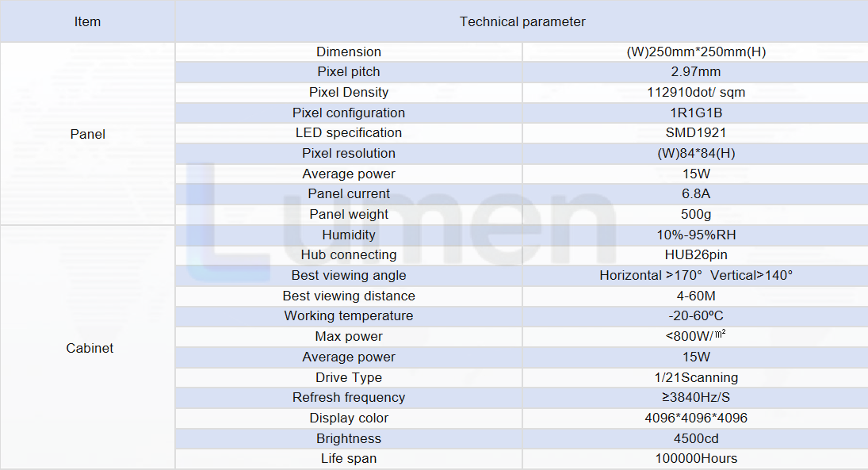The width and height of the screenshot is (868, 470).
Task: Click the Technical parameter header
Action: pyautogui.click(x=522, y=21)
